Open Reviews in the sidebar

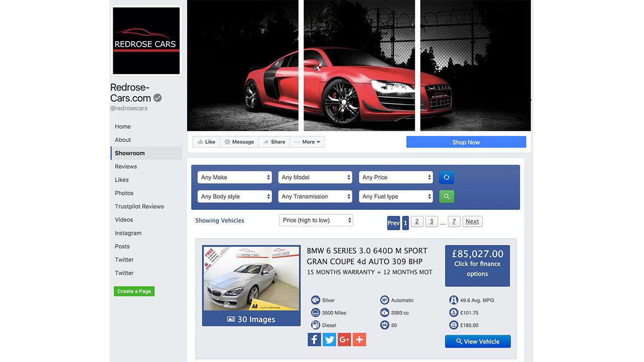tap(126, 166)
